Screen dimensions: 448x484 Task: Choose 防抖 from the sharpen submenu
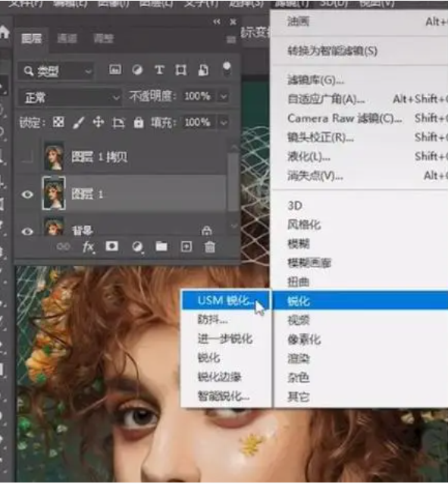click(225, 320)
